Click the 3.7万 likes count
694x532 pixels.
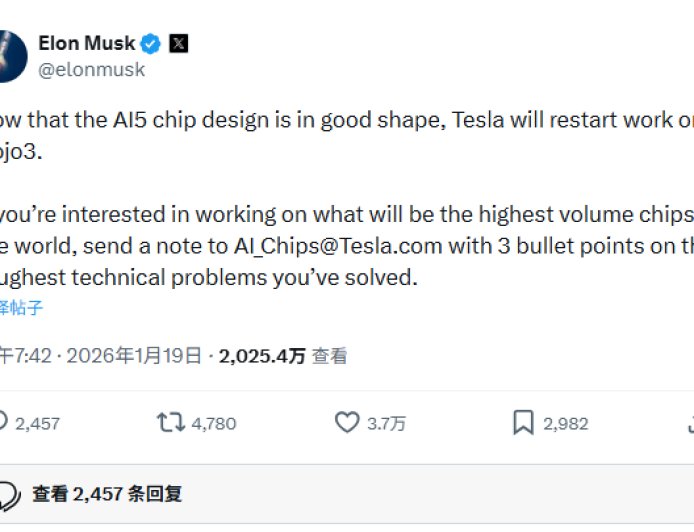point(386,424)
